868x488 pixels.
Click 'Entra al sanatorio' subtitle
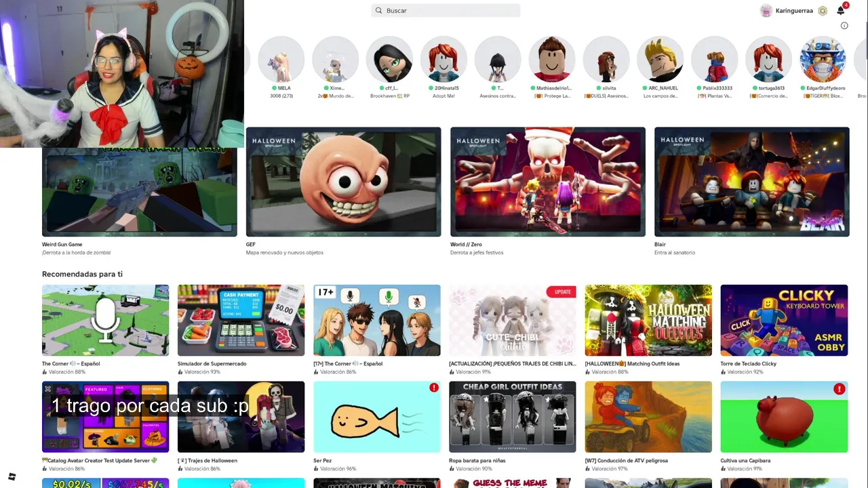pos(675,253)
